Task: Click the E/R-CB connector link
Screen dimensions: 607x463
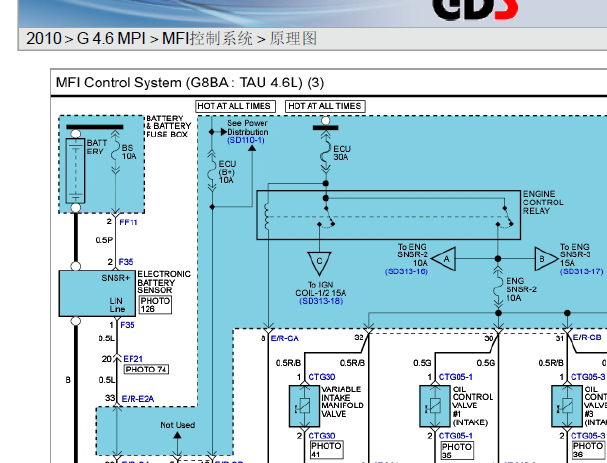Action: tap(587, 338)
